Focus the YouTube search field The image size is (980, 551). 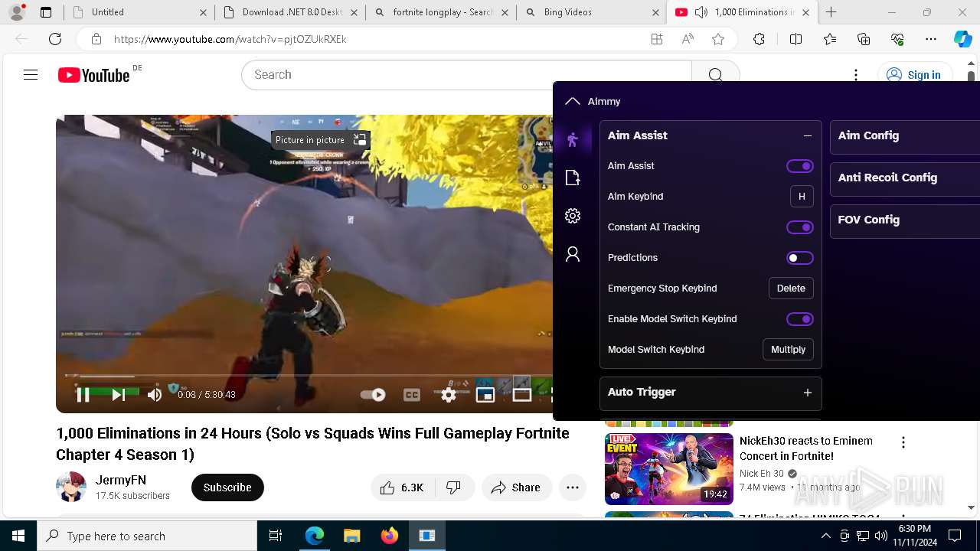click(466, 75)
